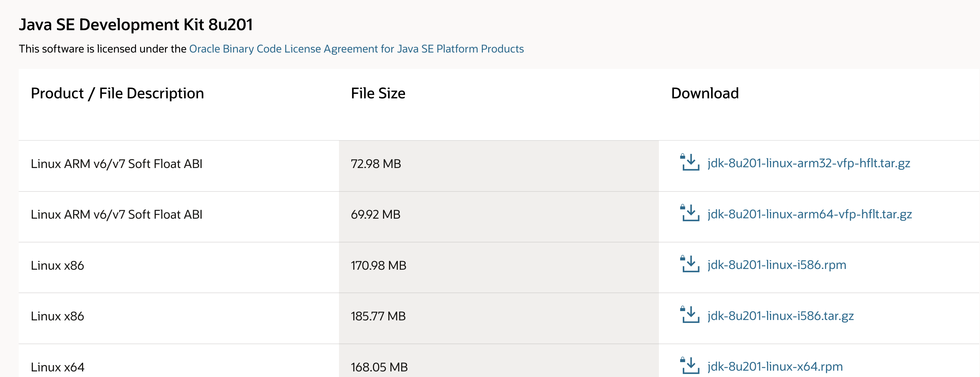This screenshot has height=377, width=980.
Task: Click download icon for arm32-vfp-hflt tarball
Action: point(690,162)
